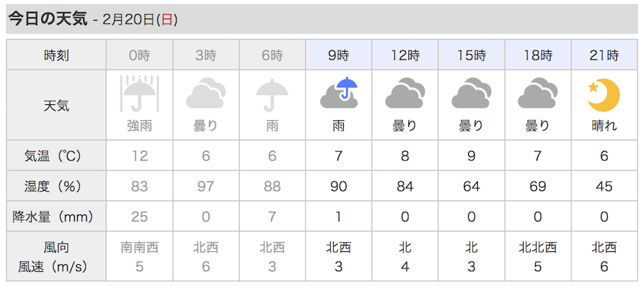
Task: Click the 今日の天気 heading
Action: (x=48, y=19)
